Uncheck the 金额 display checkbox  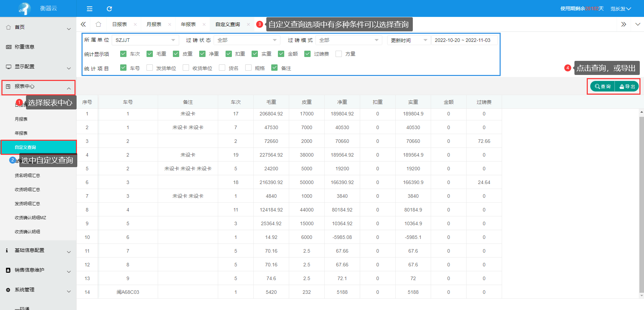(x=281, y=54)
